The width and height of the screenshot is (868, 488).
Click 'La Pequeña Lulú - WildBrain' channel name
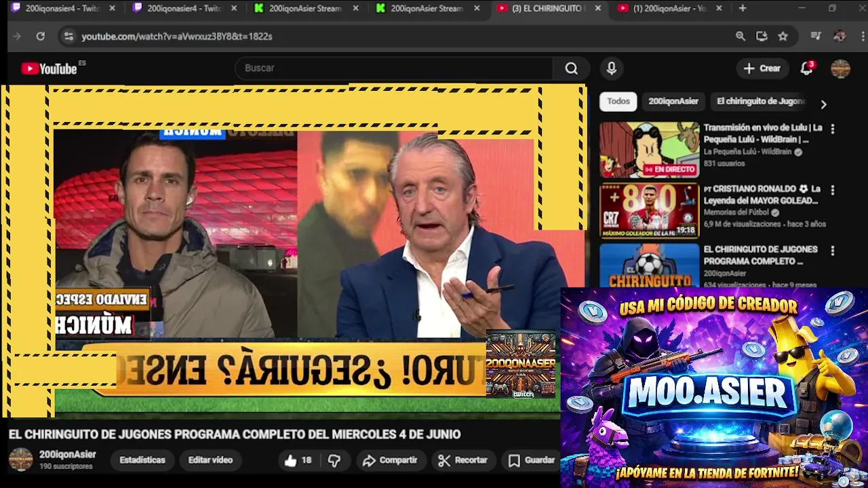[747, 152]
